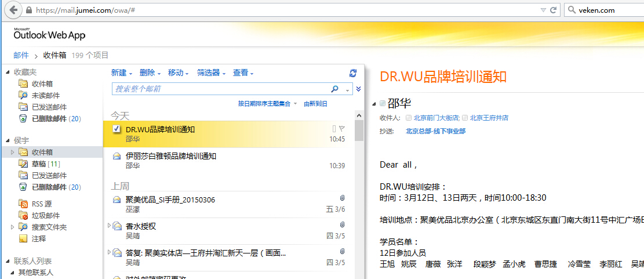Click the 已删除邮件 recycle bin icon under 收藏夹

pyautogui.click(x=23, y=118)
